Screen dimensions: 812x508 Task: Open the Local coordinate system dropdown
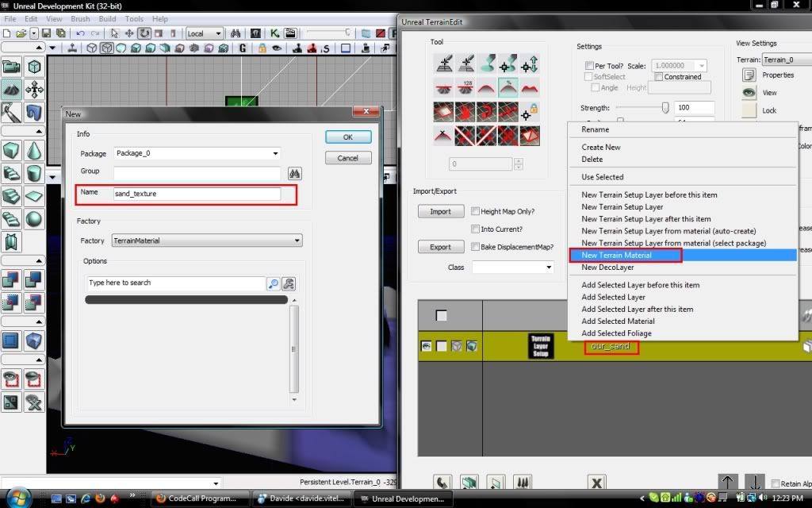tap(205, 33)
